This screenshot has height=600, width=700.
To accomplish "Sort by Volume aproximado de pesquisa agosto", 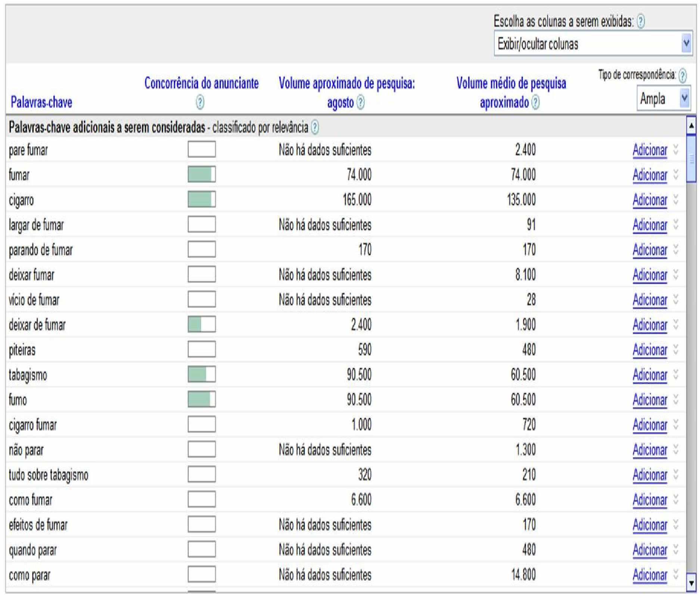I will click(x=347, y=92).
